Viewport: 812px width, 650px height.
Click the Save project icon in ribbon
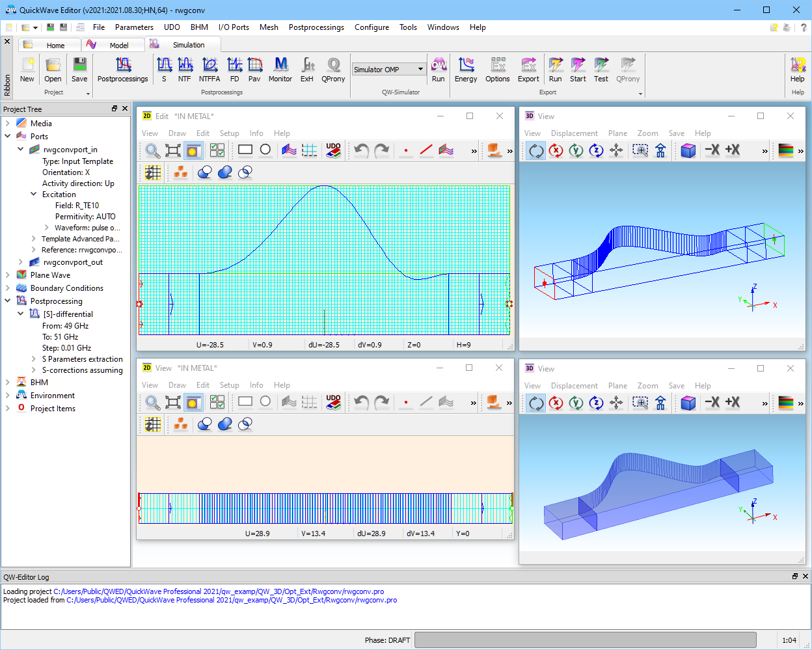(79, 69)
